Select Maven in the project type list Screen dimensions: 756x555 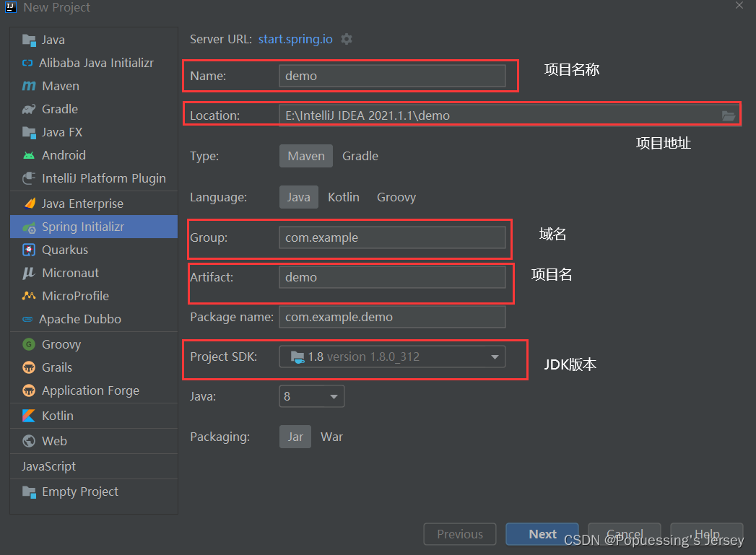[94, 86]
